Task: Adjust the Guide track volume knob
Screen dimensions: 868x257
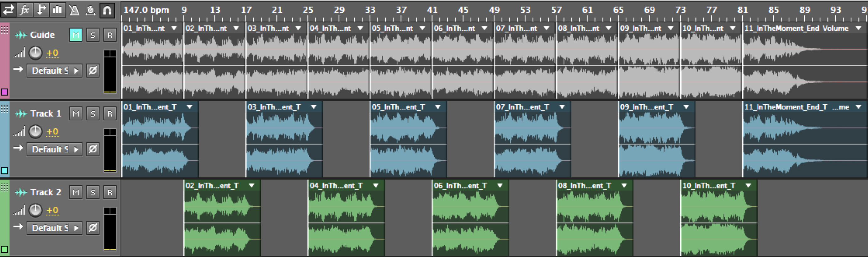Action: click(35, 53)
